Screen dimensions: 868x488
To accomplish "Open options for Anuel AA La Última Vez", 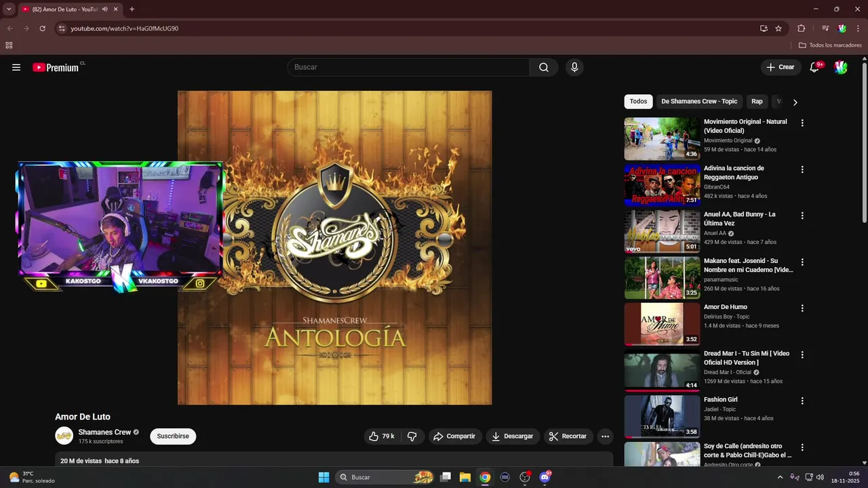I will coord(802,216).
